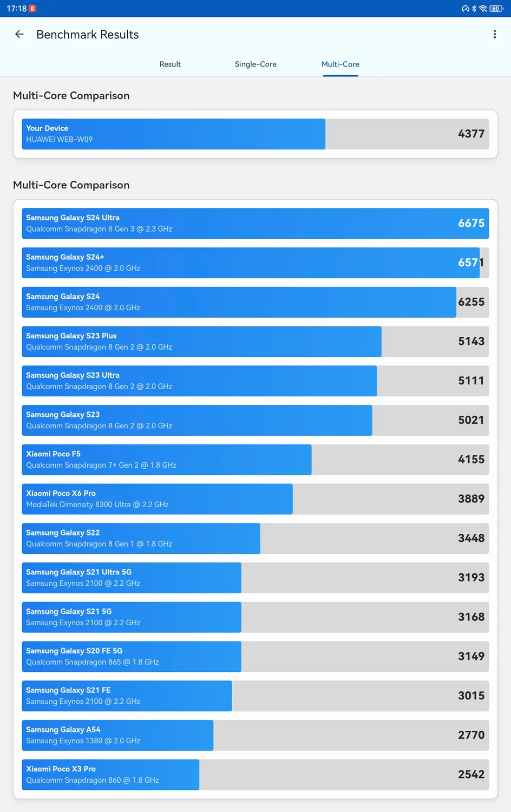The height and width of the screenshot is (812, 511).
Task: Select the Samsung Galaxy A54 entry
Action: (255, 735)
